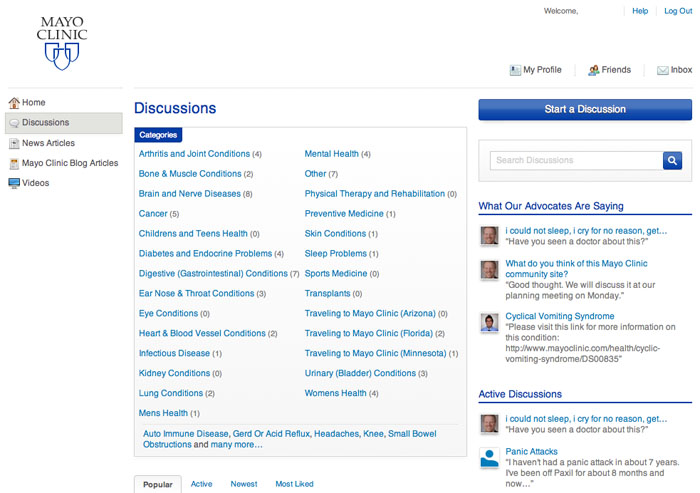Image resolution: width=700 pixels, height=493 pixels.
Task: Switch to the Active tab
Action: click(201, 484)
